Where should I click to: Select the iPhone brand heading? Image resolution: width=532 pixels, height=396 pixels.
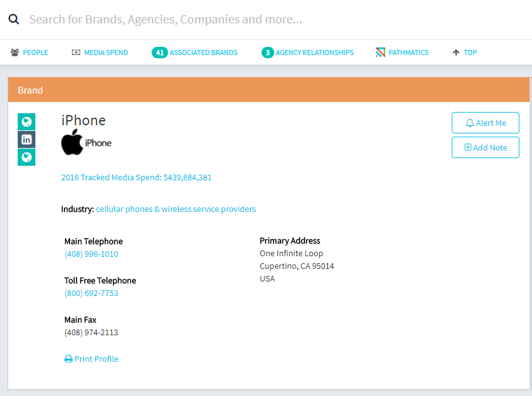point(83,121)
